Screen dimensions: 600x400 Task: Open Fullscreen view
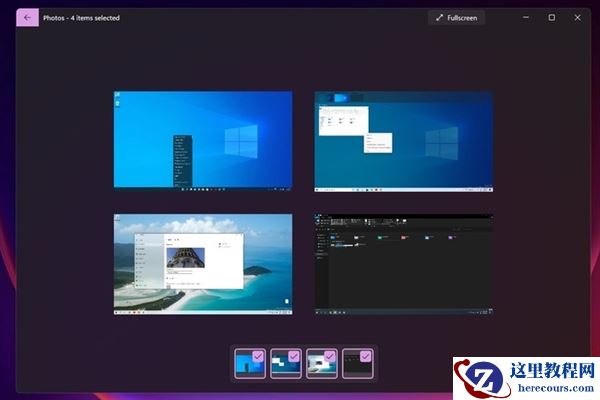(457, 18)
